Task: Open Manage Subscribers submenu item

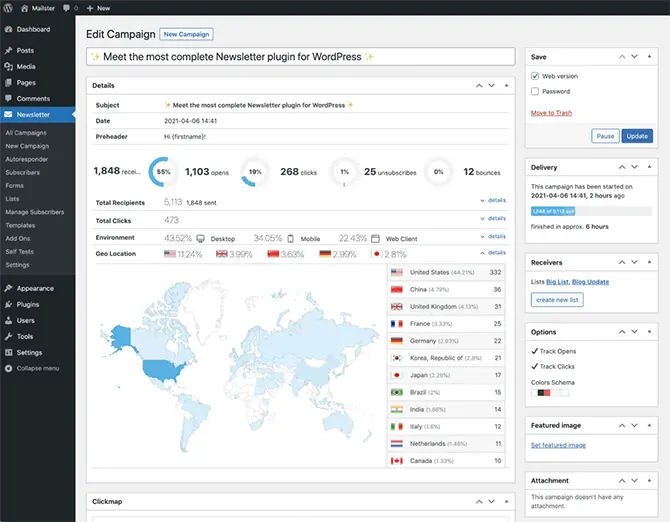Action: [x=35, y=212]
